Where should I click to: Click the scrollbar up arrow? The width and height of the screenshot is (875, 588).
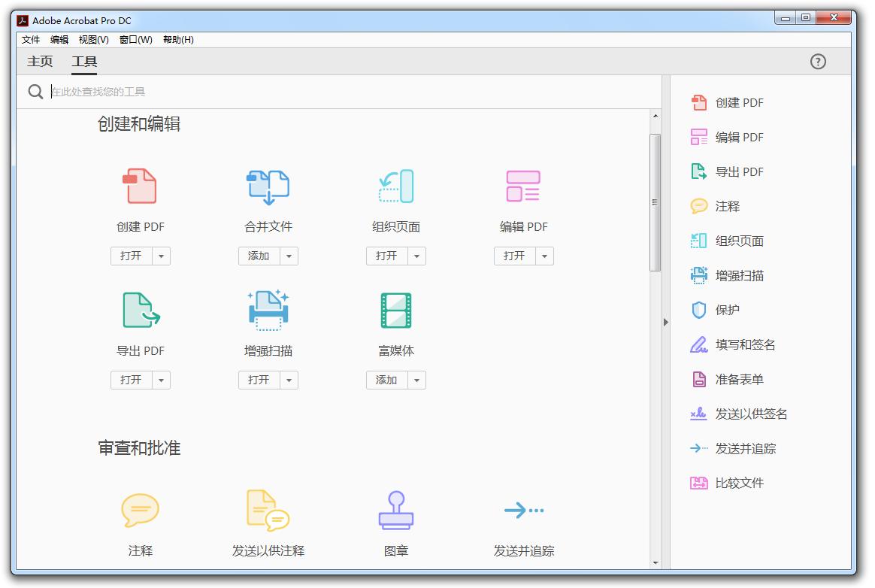(655, 116)
